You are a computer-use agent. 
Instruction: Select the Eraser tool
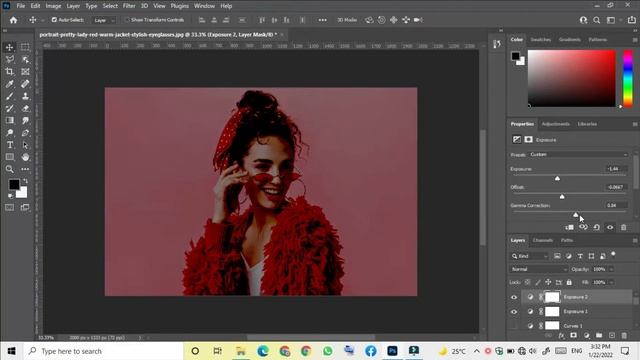pyautogui.click(x=25, y=109)
